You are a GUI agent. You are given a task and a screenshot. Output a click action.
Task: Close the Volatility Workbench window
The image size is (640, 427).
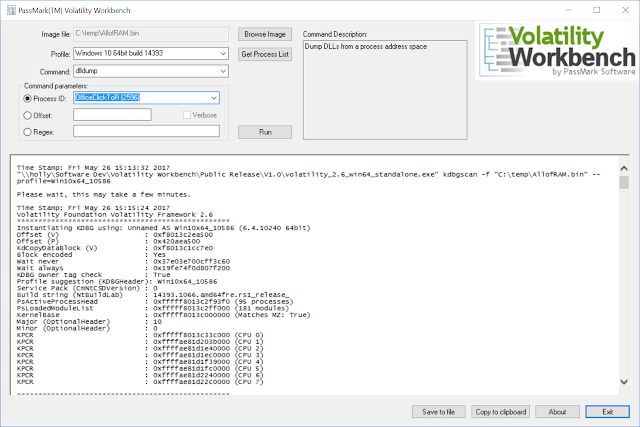tap(625, 10)
